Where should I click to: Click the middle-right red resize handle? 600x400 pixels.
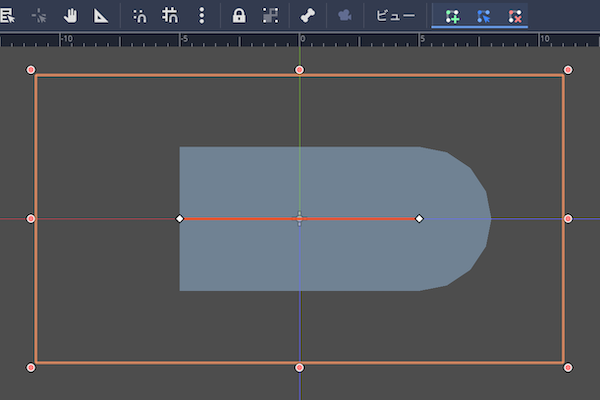[568, 219]
